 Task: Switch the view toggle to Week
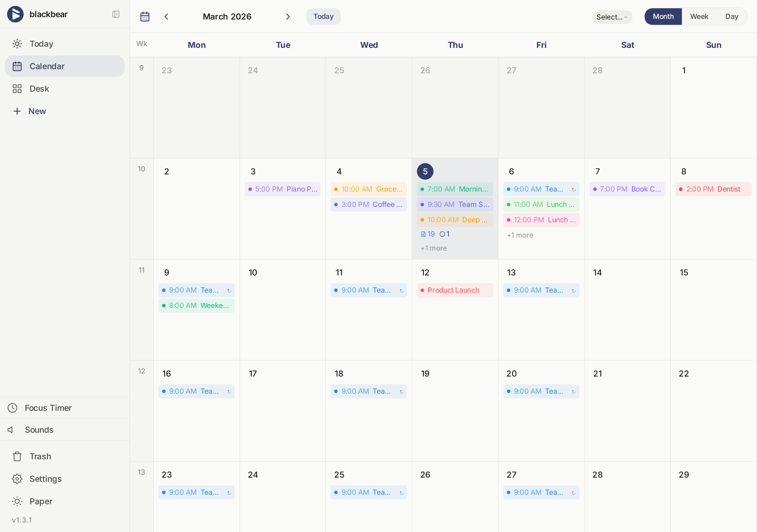coord(699,16)
